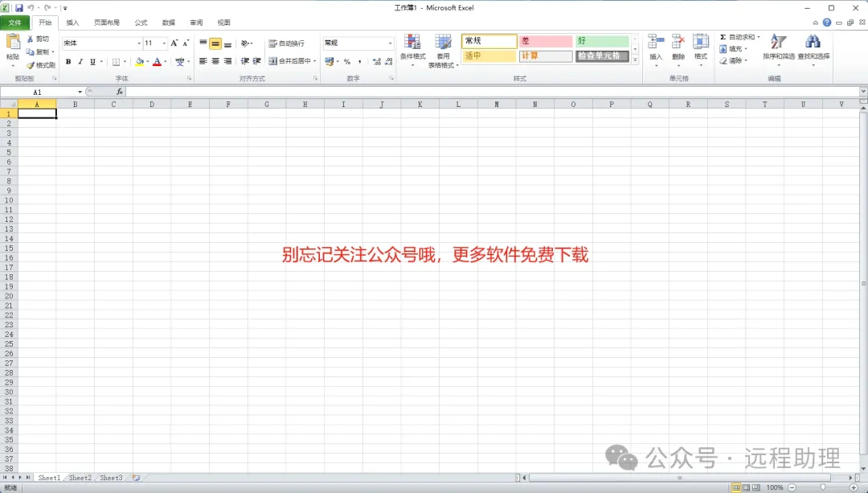Click into the formula bar
Image resolution: width=868 pixels, height=493 pixels.
click(493, 92)
